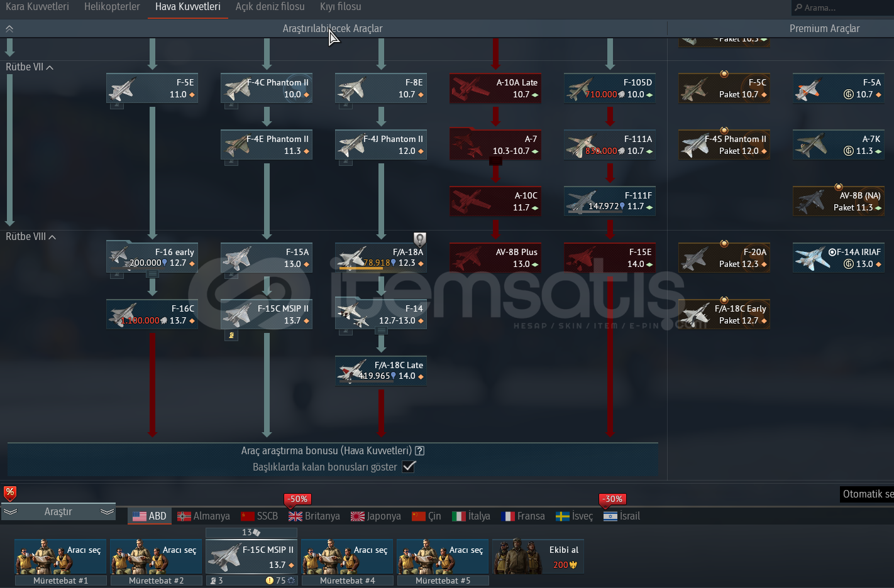The width and height of the screenshot is (894, 588).
Task: Switch to SSCB nation
Action: click(260, 516)
